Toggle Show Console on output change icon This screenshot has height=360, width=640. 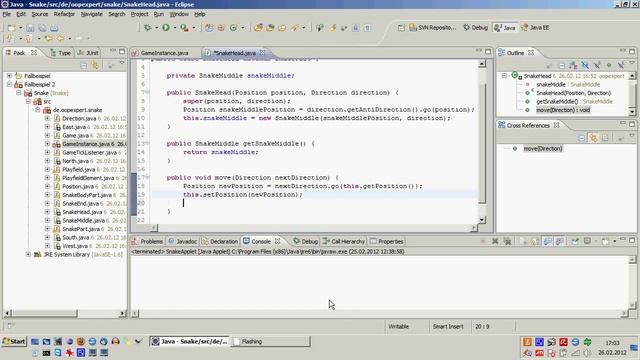pos(547,241)
